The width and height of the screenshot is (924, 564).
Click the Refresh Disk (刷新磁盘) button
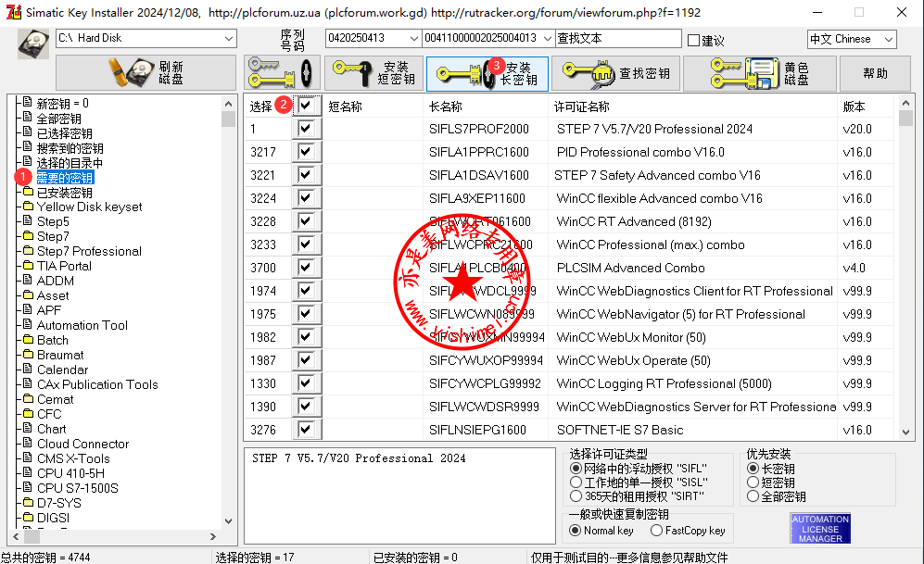(146, 73)
